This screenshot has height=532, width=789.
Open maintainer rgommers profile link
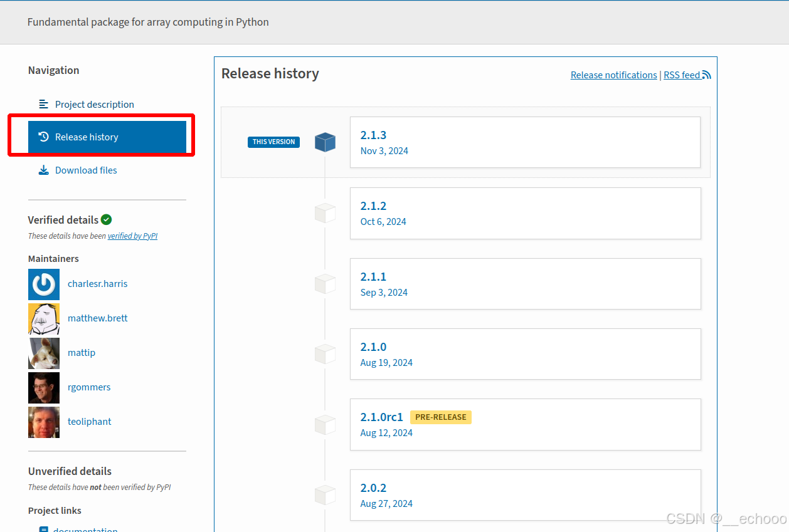tap(89, 387)
